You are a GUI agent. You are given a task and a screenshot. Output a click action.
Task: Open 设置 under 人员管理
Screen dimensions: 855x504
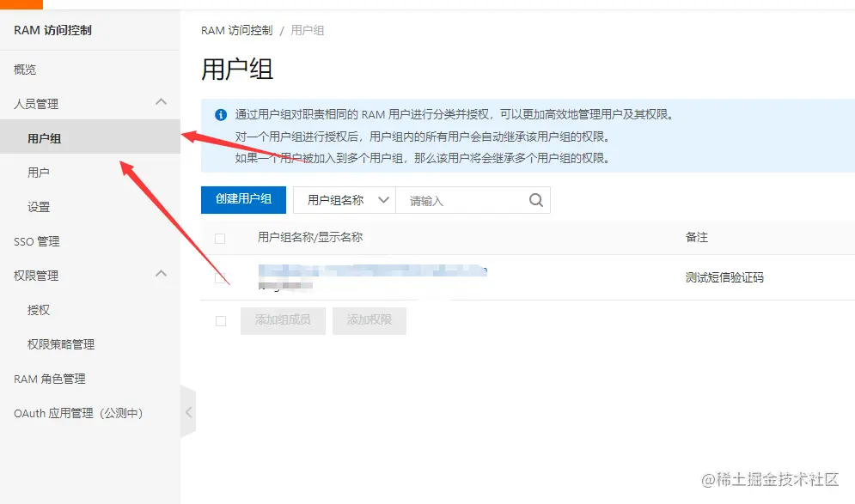38,207
